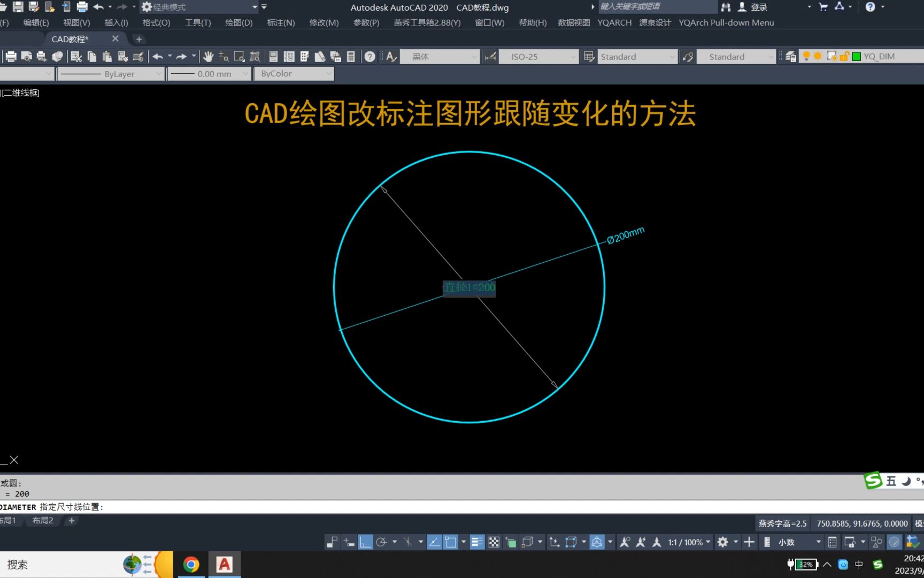Open the 视图(V) menu

tap(76, 22)
